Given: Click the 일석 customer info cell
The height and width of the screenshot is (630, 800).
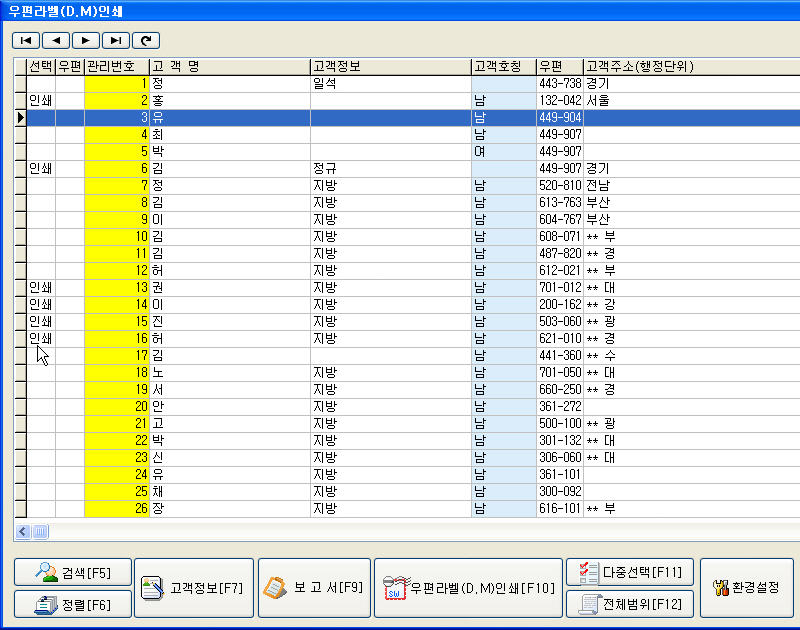Looking at the screenshot, I should tap(391, 84).
